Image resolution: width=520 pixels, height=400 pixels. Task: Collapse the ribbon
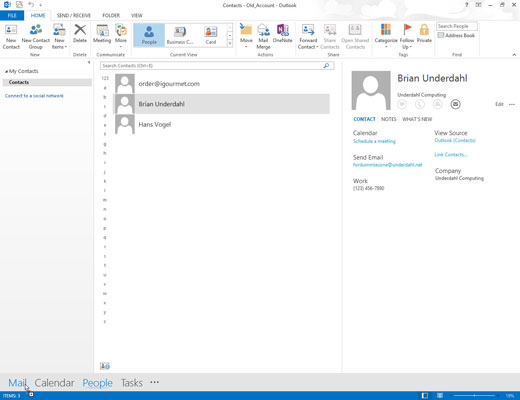514,55
